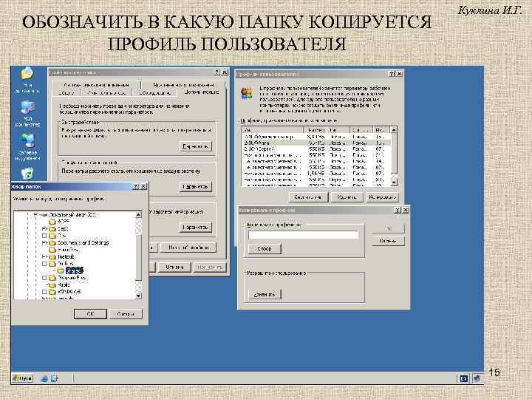Click the Удалить profile button
The image size is (532, 399).
[x=347, y=197]
